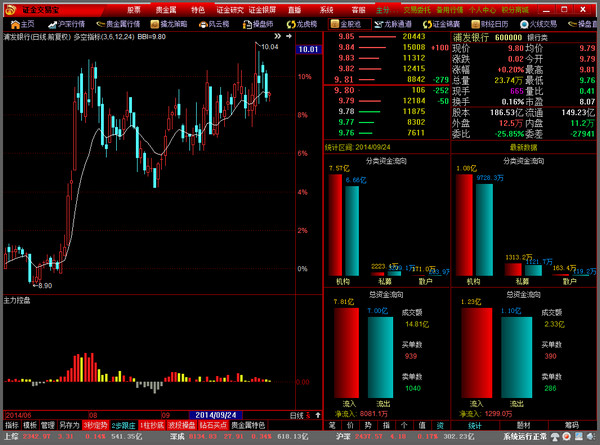600x445 pixels.
Task: Open the 股票 menu
Action: click(134, 10)
